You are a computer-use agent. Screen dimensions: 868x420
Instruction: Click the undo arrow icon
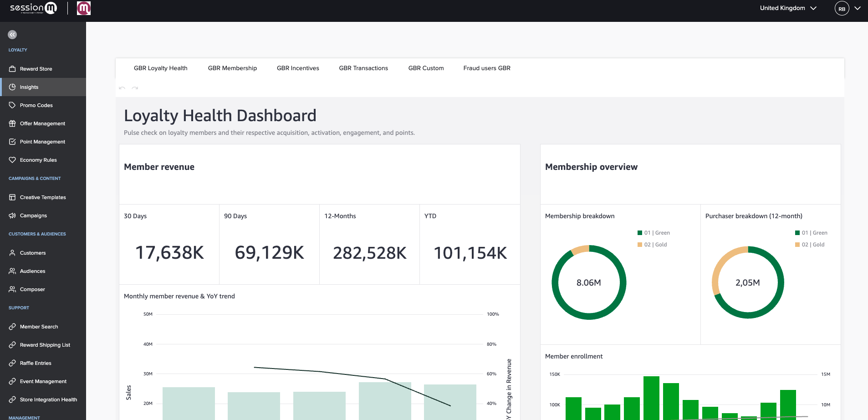click(x=122, y=88)
